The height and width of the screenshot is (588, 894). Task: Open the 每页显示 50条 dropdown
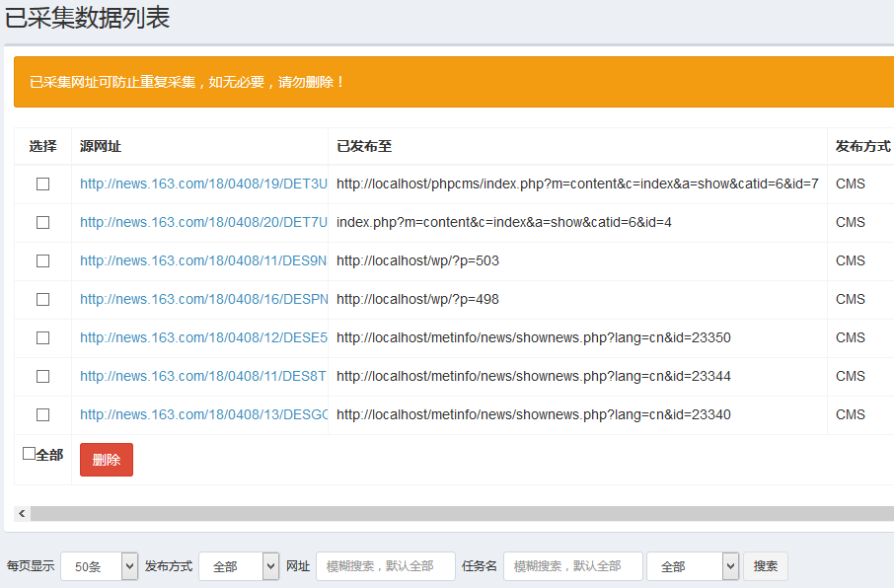pyautogui.click(x=99, y=566)
